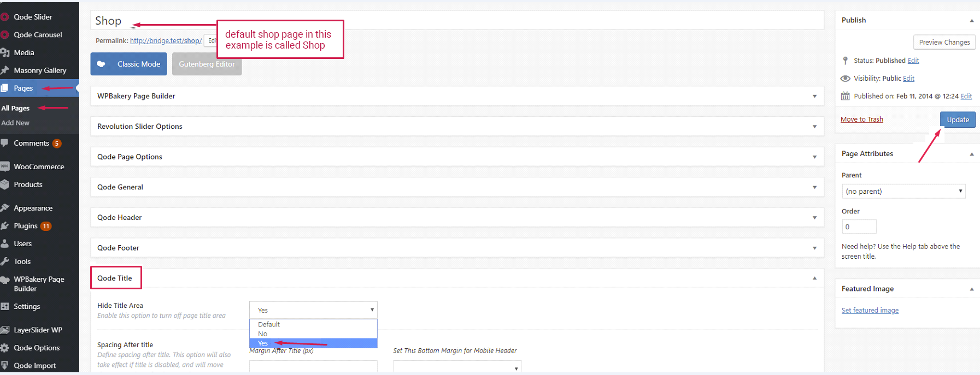Open Plugins icon in sidebar

(4, 226)
